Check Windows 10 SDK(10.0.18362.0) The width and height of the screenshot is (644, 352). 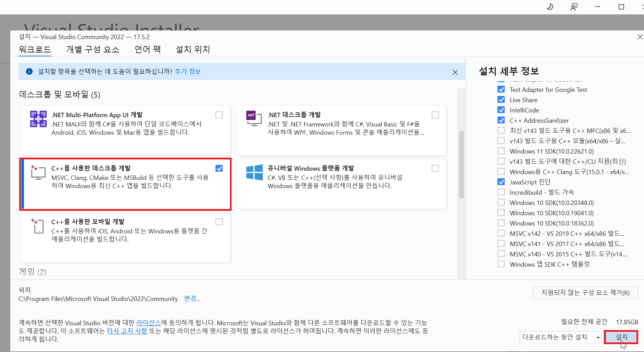click(501, 223)
